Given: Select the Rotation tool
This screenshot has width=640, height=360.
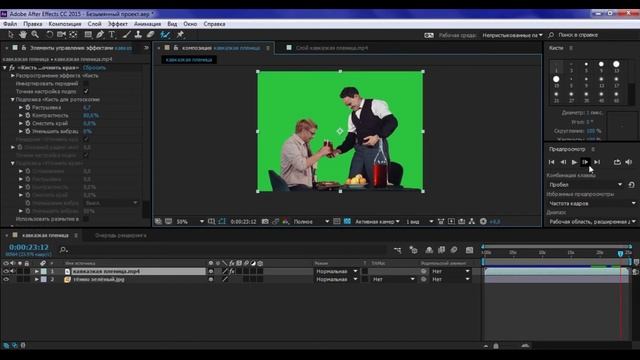Looking at the screenshot, I should click(x=49, y=35).
